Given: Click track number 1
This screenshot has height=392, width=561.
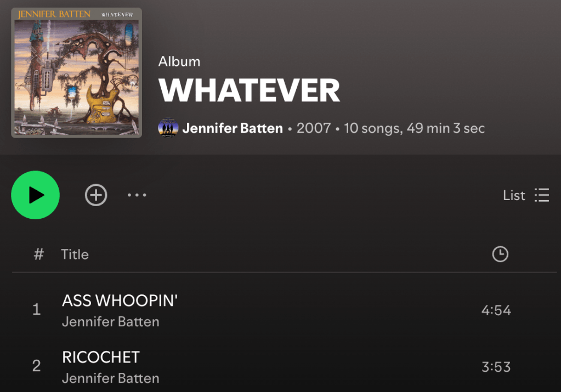Looking at the screenshot, I should pos(37,309).
